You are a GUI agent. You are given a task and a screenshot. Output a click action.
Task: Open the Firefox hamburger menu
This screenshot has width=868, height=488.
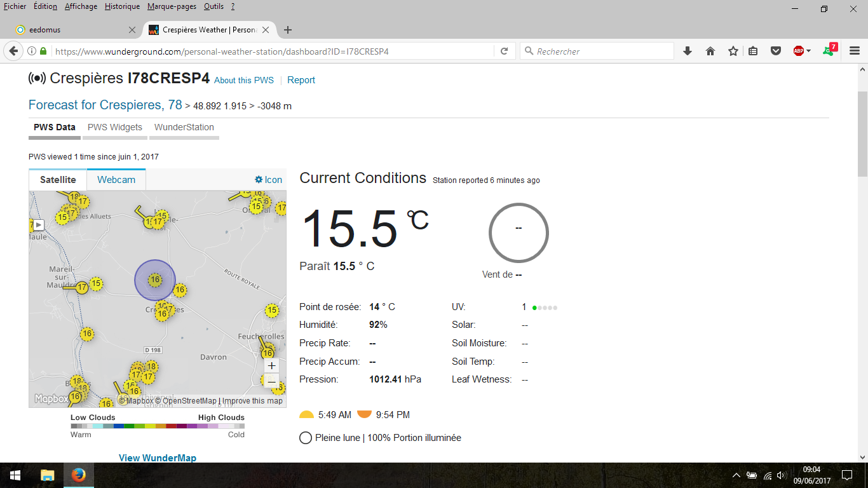coord(855,51)
